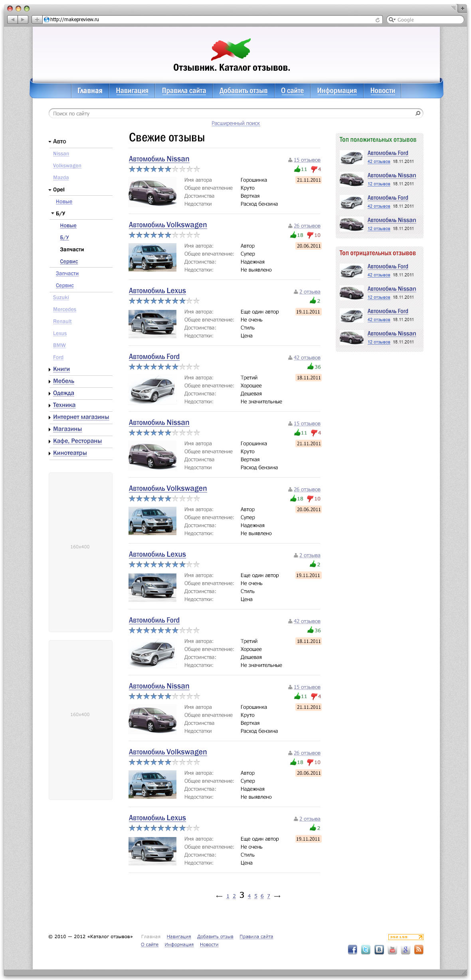Open Навигация in the blue menu bar
Screen dimensions: 471x980
click(132, 91)
